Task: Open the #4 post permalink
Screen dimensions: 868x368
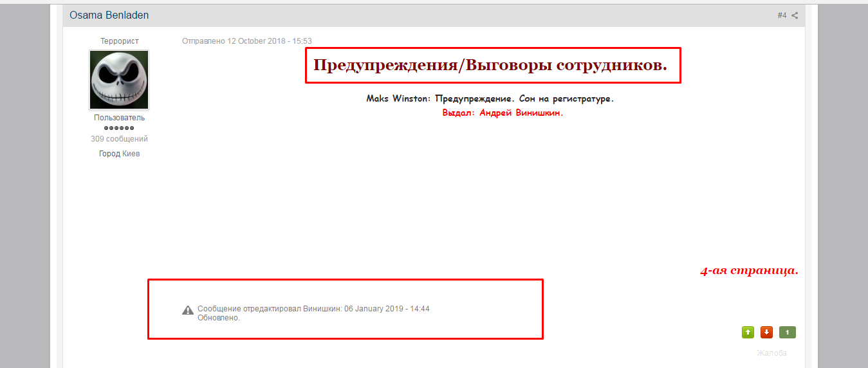Action: pos(782,15)
